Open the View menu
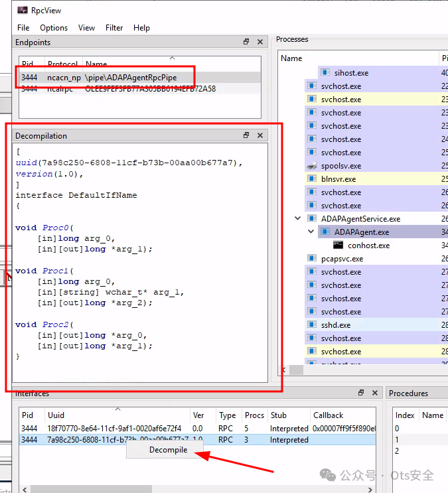The height and width of the screenshot is (493, 448). (x=86, y=28)
